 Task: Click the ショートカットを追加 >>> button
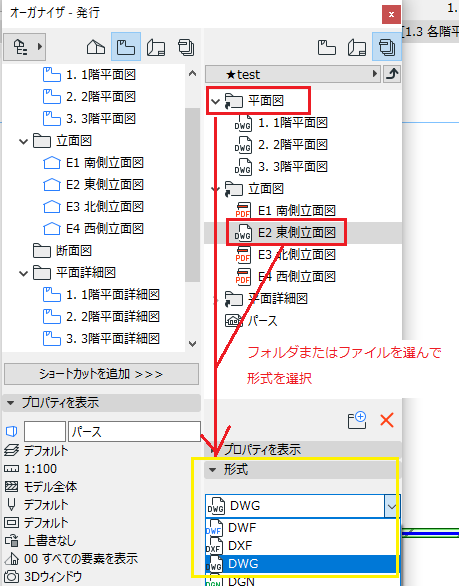101,374
